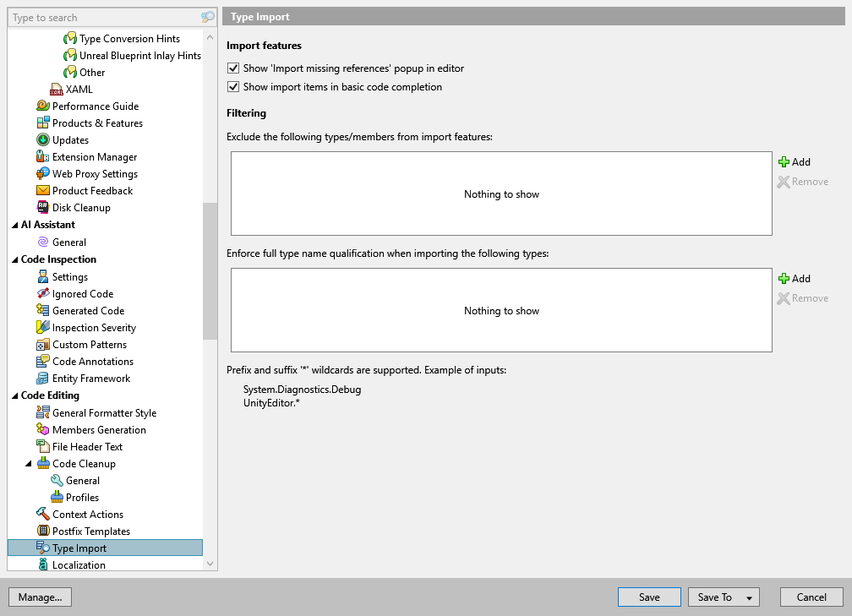The width and height of the screenshot is (852, 616).
Task: Click the Updates download icon
Action: (43, 139)
